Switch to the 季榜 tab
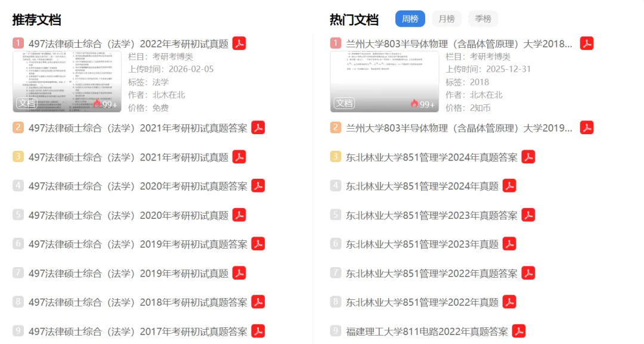Viewport: 644px width, 344px height. [x=483, y=19]
